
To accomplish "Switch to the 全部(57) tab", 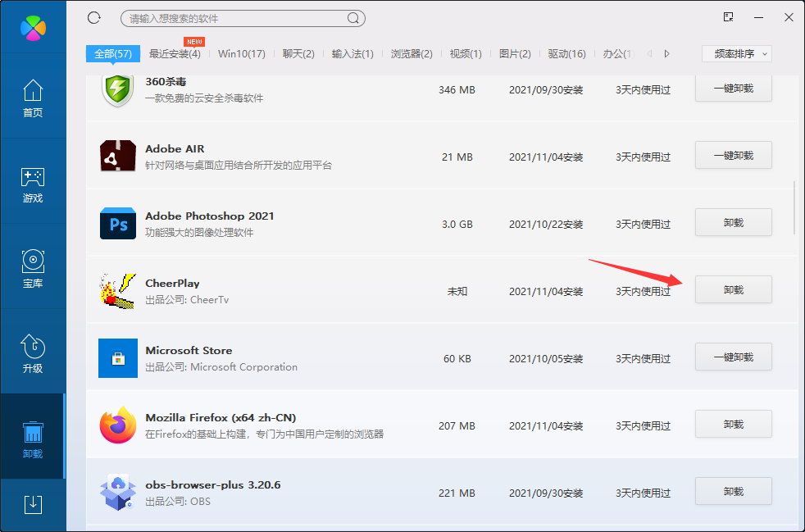I will click(x=113, y=53).
